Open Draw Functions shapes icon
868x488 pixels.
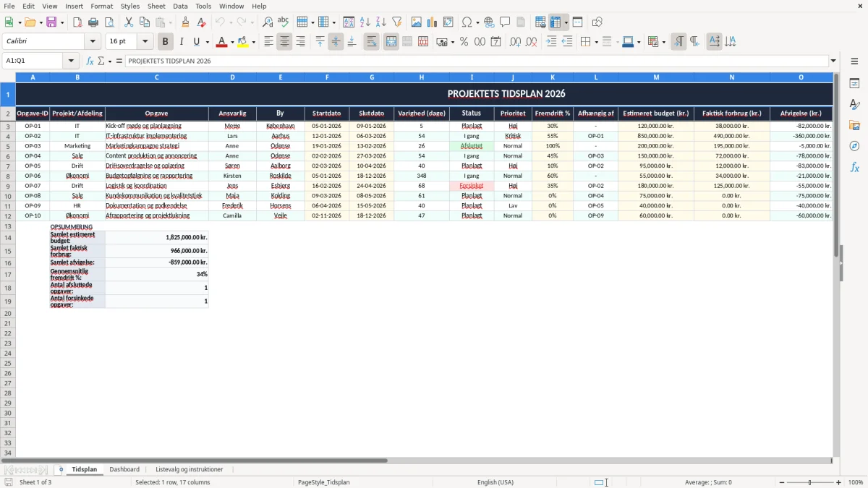click(x=597, y=22)
